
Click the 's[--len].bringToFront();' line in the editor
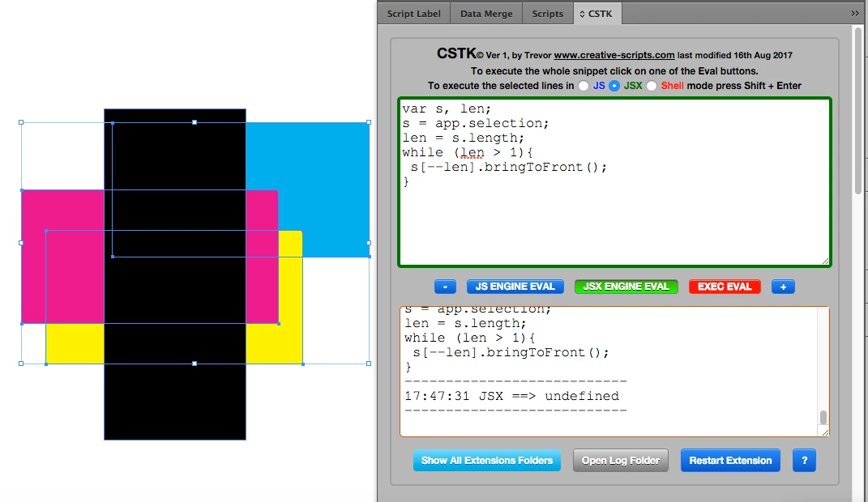[509, 167]
